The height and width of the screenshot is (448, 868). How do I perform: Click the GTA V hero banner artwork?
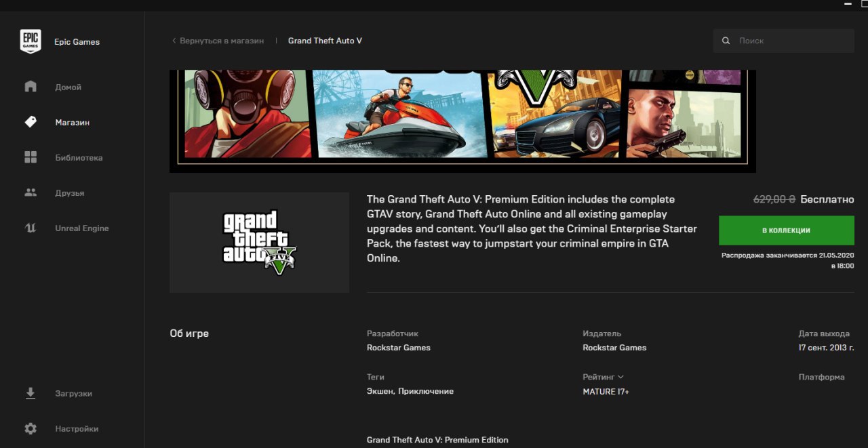(462, 121)
